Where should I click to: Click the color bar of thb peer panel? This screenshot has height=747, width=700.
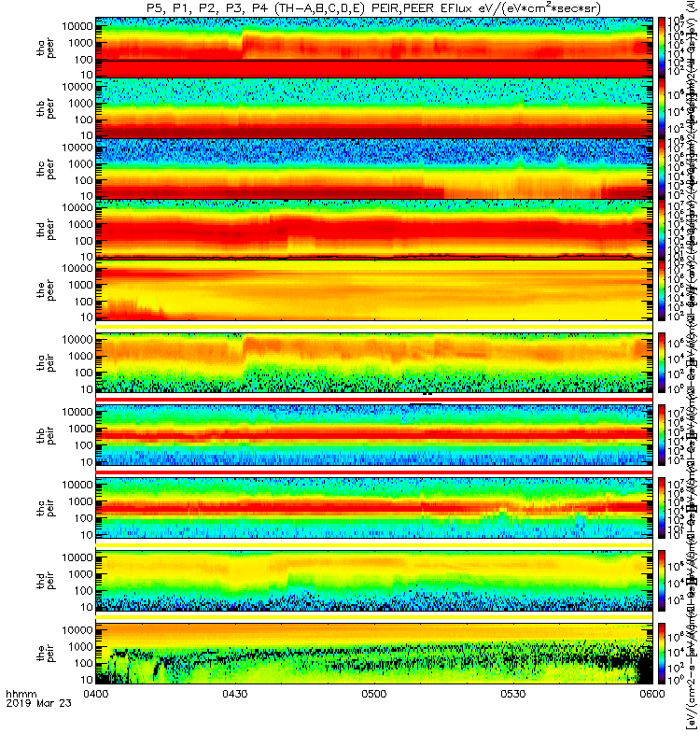point(662,107)
